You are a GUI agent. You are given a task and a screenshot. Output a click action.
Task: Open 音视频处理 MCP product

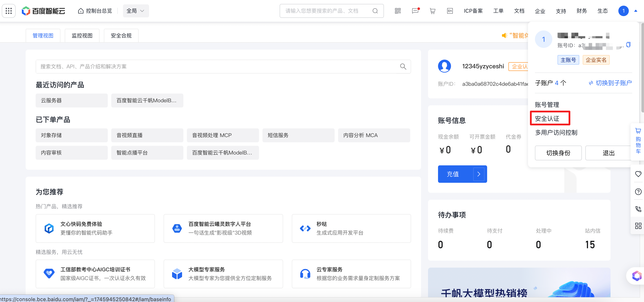[223, 135]
